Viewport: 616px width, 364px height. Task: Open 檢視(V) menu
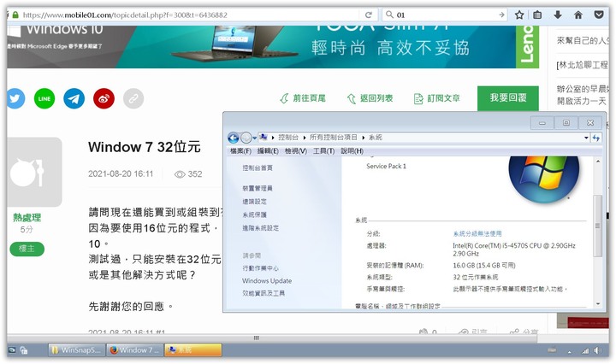(296, 151)
